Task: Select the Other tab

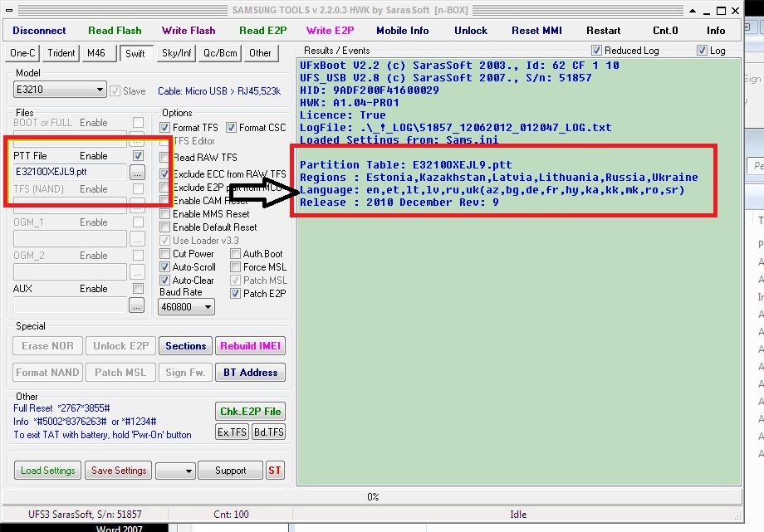Action: coord(261,53)
